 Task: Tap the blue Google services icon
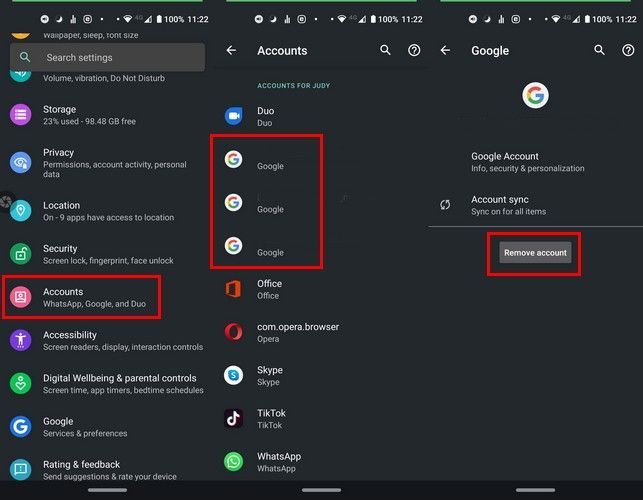click(x=21, y=427)
